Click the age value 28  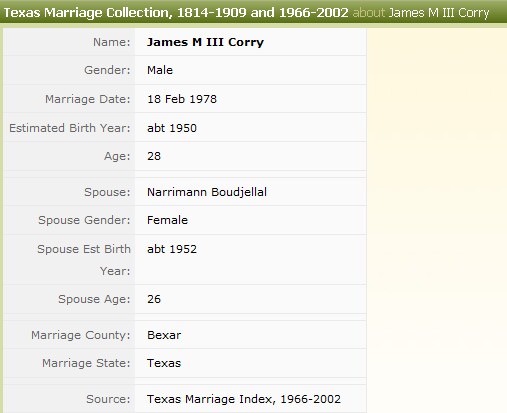click(x=154, y=156)
